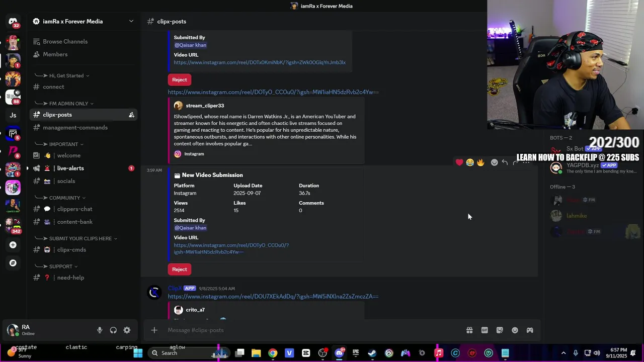Collapse the Hi, Get Started category
644x362 pixels.
[x=69, y=76]
